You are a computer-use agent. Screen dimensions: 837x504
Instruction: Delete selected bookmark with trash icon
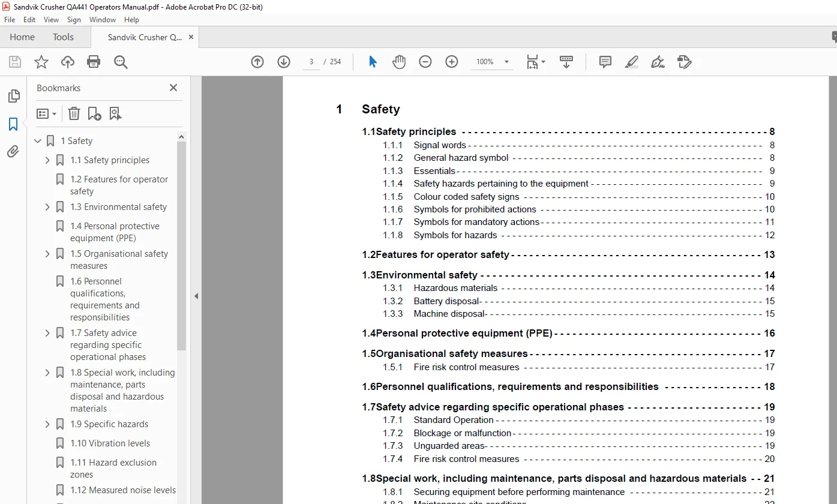coord(74,113)
